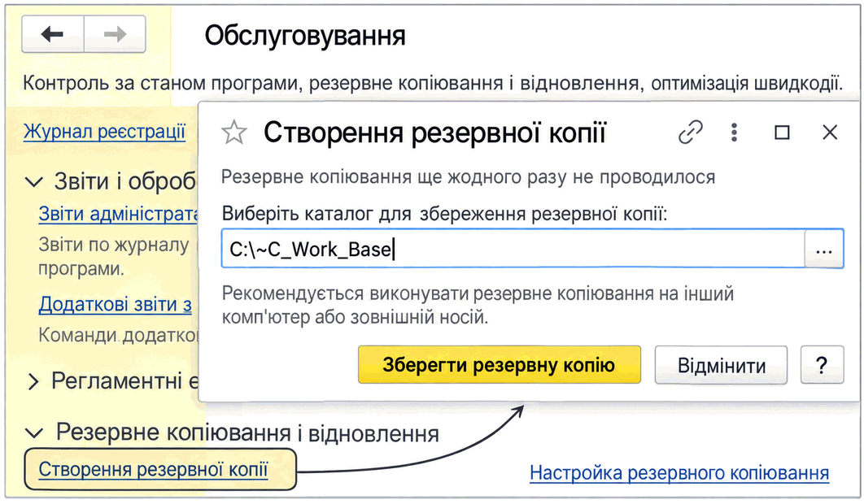The image size is (864, 504).
Task: Browse for catalog with the ellipsis button
Action: click(824, 250)
